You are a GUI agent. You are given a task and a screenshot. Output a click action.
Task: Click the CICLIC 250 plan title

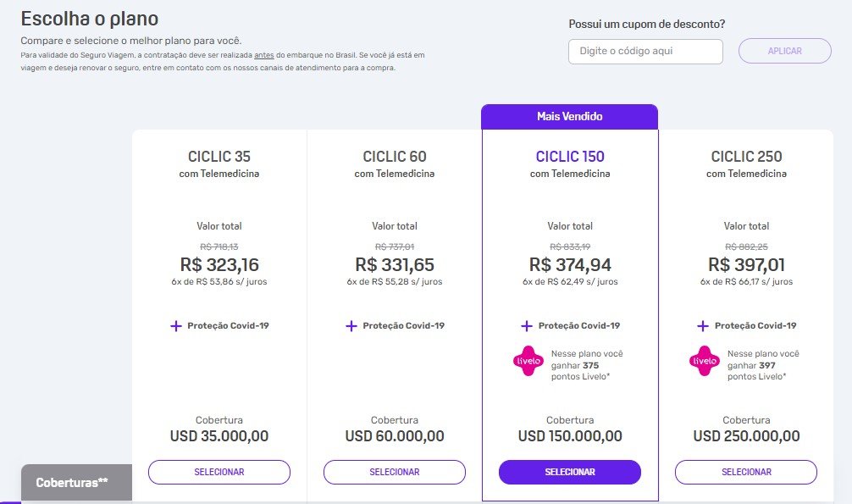(x=746, y=157)
